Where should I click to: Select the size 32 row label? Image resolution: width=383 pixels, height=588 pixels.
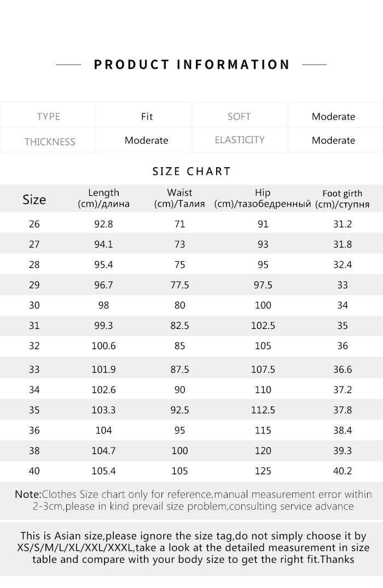34,346
